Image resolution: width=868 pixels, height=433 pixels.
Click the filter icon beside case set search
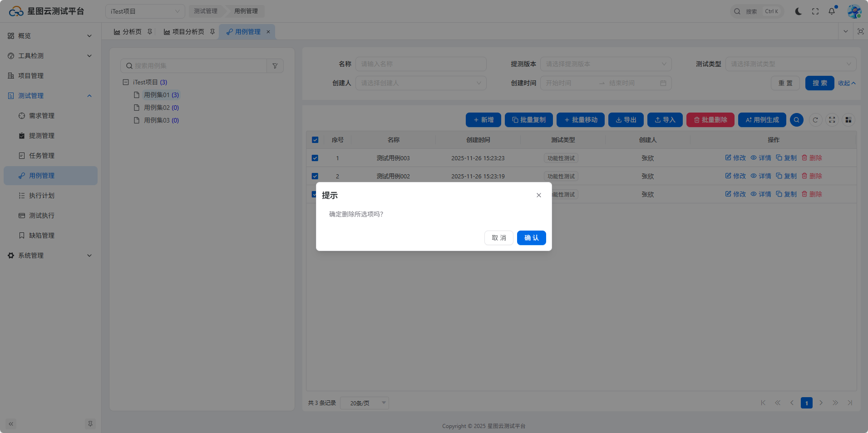click(275, 66)
